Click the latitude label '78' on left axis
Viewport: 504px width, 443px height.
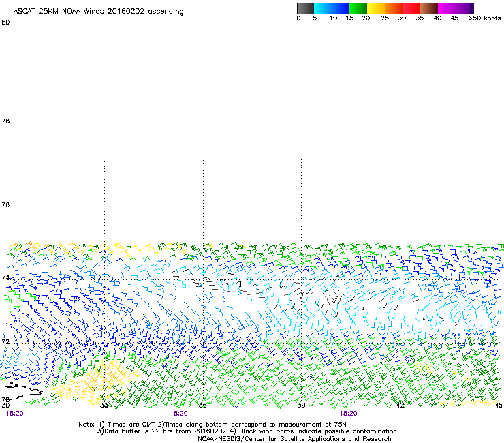click(5, 121)
